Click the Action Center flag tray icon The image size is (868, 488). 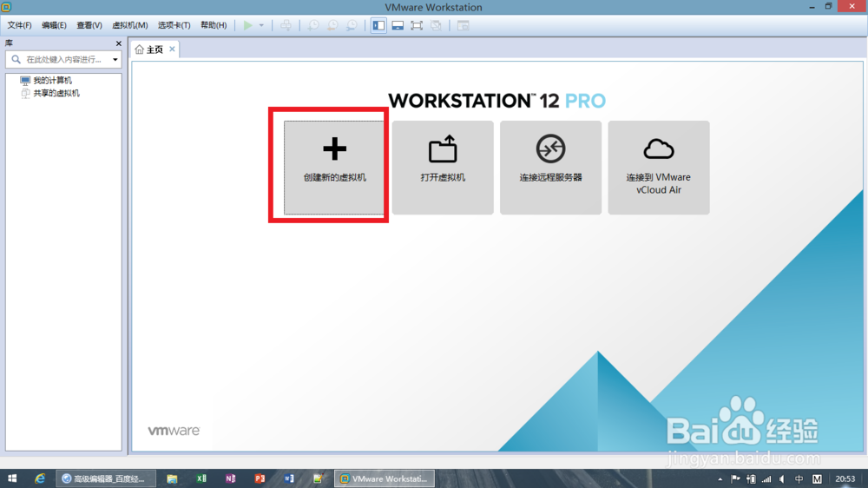coord(735,479)
